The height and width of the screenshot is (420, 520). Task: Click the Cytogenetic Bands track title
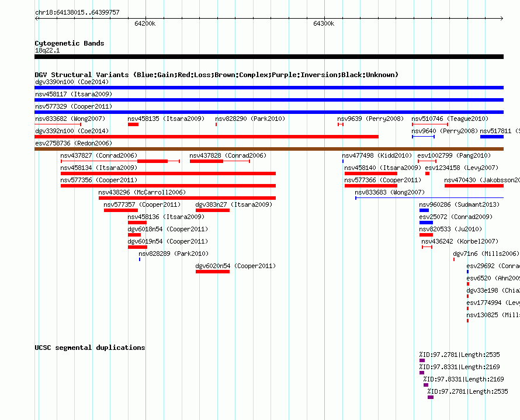click(x=70, y=43)
